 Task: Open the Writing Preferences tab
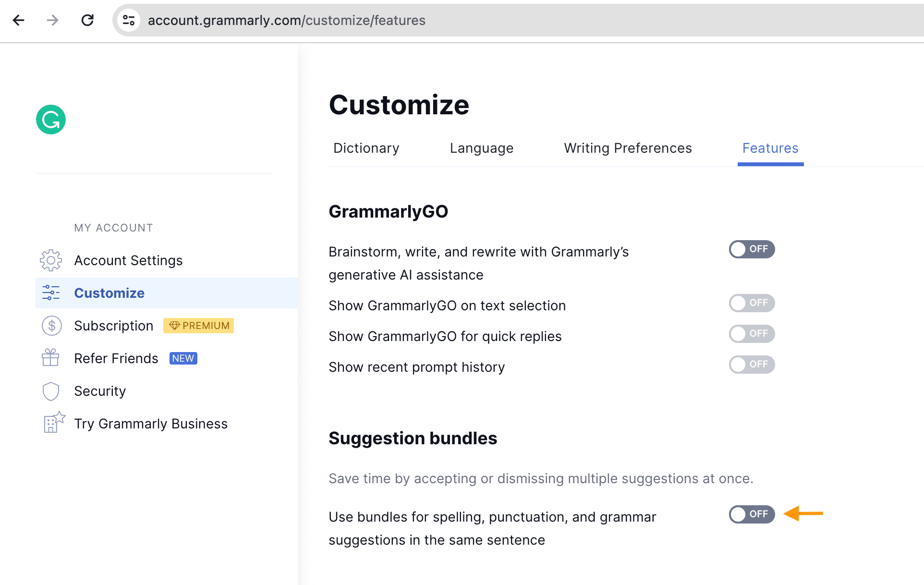pos(628,148)
